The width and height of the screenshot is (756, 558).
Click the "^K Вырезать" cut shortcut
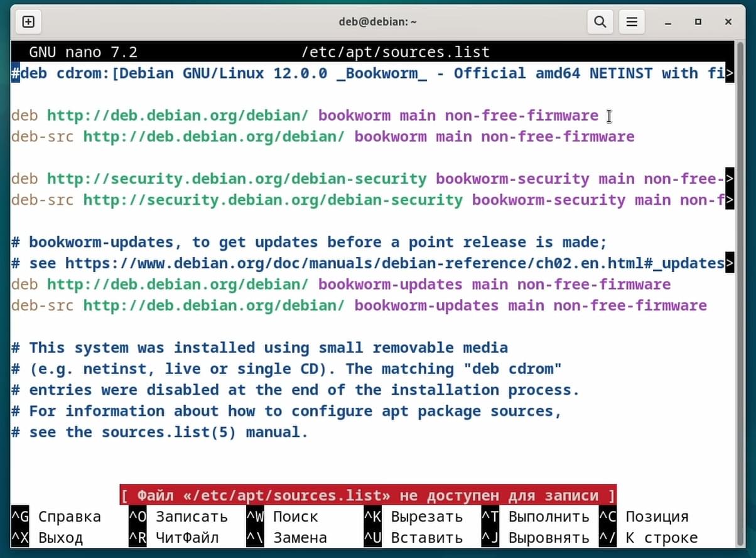413,517
